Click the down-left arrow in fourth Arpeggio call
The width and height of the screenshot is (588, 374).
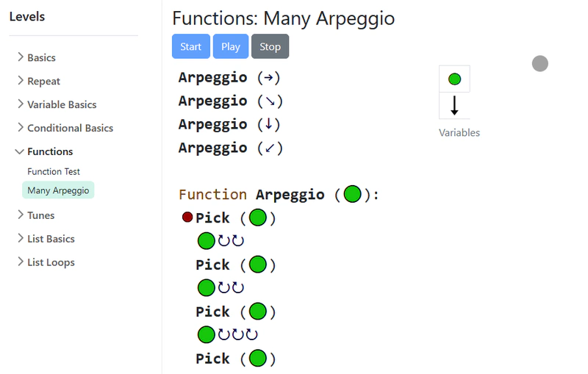[x=270, y=148]
